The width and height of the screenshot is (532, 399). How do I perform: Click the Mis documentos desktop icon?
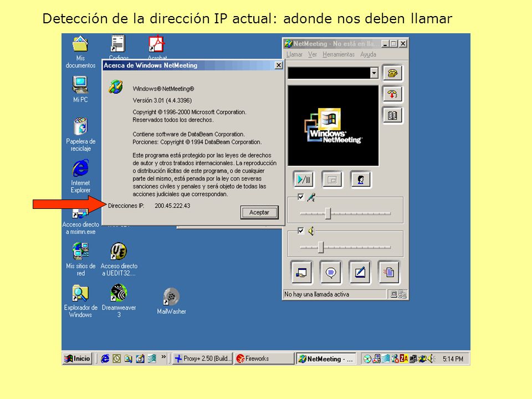point(80,52)
